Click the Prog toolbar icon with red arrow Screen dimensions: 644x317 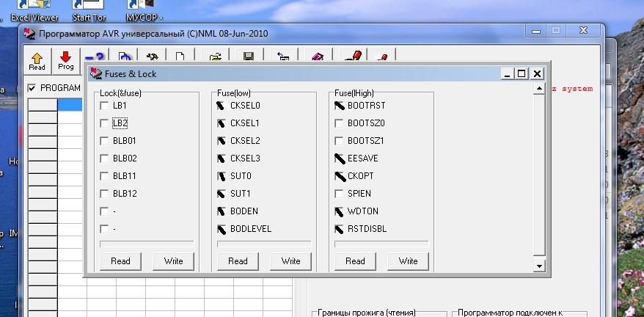pos(66,60)
